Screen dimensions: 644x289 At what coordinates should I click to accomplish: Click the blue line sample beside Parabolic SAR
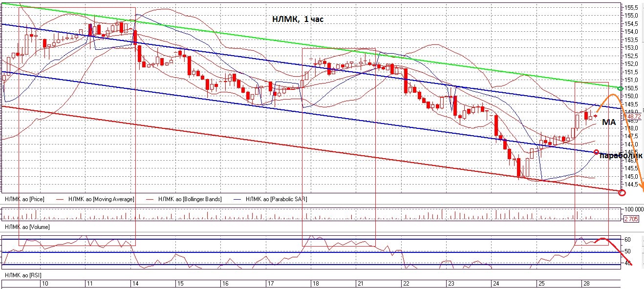[238, 199]
